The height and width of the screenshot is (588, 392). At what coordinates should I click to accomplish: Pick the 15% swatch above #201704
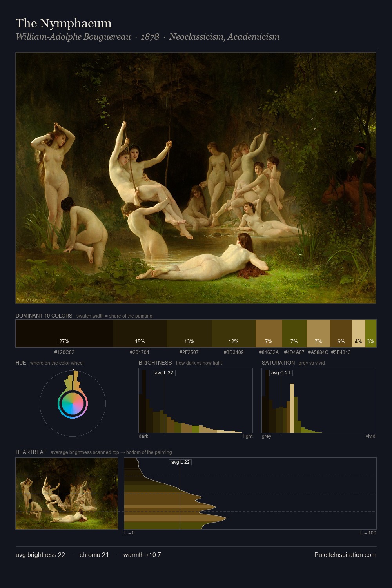pyautogui.click(x=140, y=334)
